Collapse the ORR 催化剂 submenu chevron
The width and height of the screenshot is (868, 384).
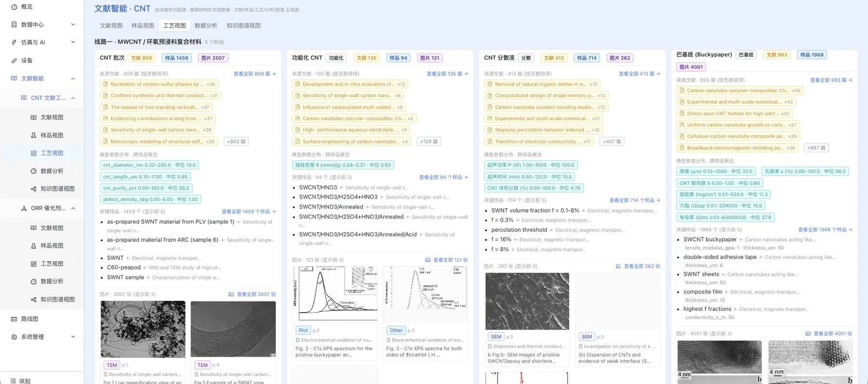[x=73, y=209]
